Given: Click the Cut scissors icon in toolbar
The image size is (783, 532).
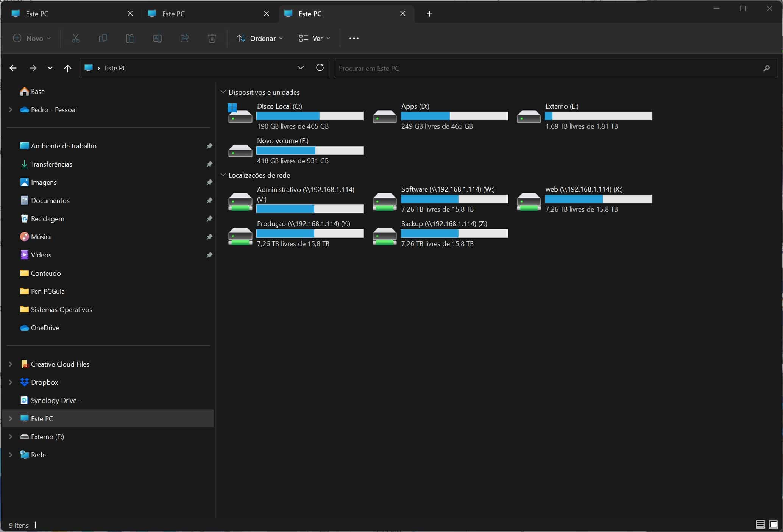Looking at the screenshot, I should 76,38.
